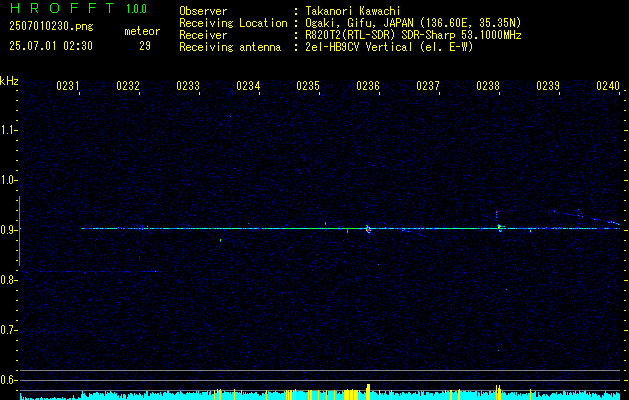Click the meteor echo burst near 0238

[499, 228]
